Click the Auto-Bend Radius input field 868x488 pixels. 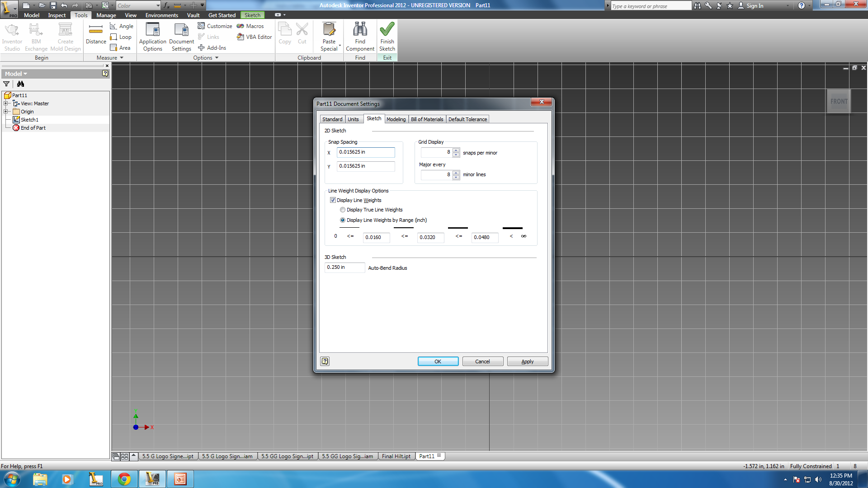click(344, 267)
